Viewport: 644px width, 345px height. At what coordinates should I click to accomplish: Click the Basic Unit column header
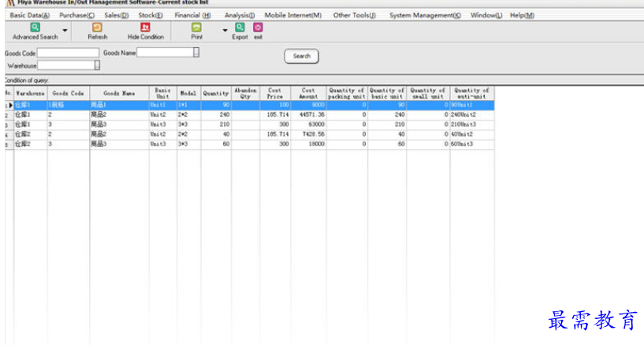[162, 93]
